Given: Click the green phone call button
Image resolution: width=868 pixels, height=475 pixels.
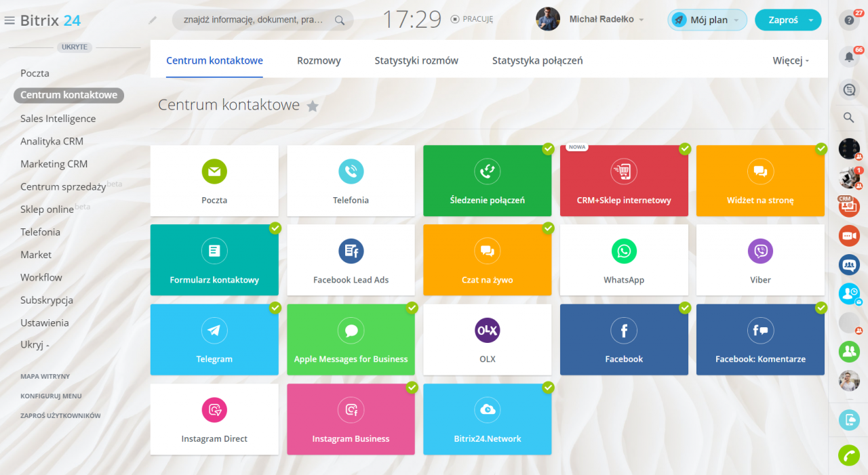Looking at the screenshot, I should click(x=848, y=455).
